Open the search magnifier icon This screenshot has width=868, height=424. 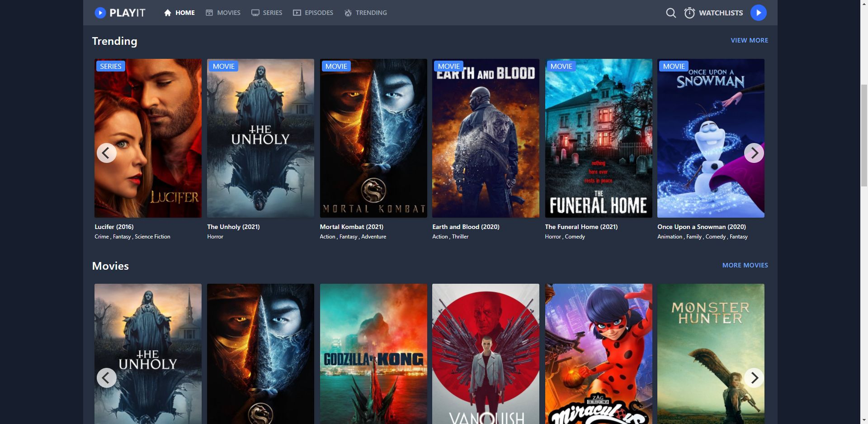[671, 13]
